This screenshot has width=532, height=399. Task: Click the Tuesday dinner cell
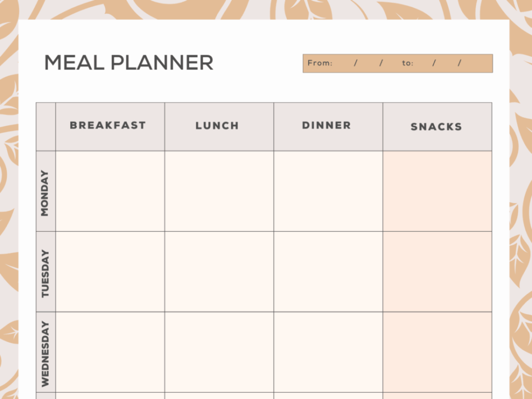[x=328, y=272]
